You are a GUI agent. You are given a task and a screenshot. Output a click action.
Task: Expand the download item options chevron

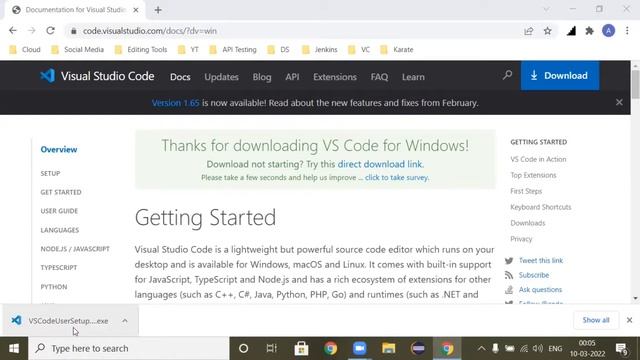pyautogui.click(x=124, y=321)
